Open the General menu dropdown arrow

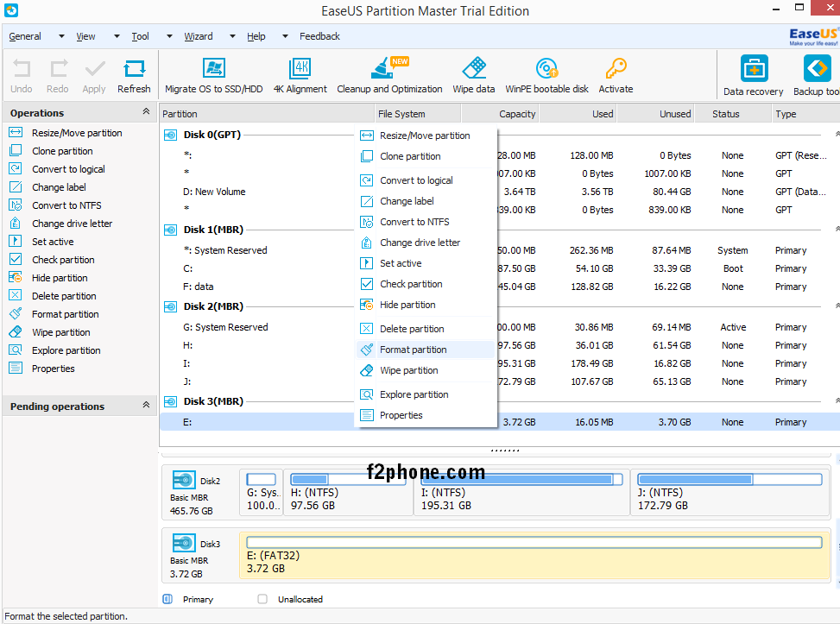tap(61, 36)
